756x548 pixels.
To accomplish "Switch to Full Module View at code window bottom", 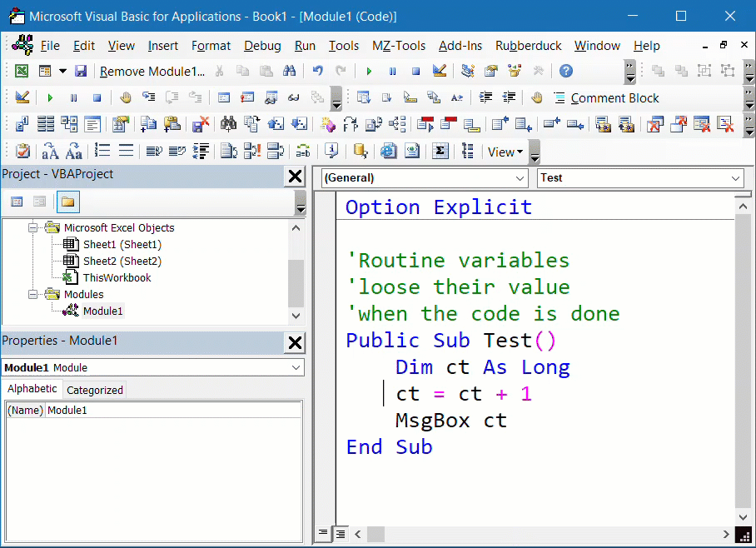I will (x=341, y=534).
